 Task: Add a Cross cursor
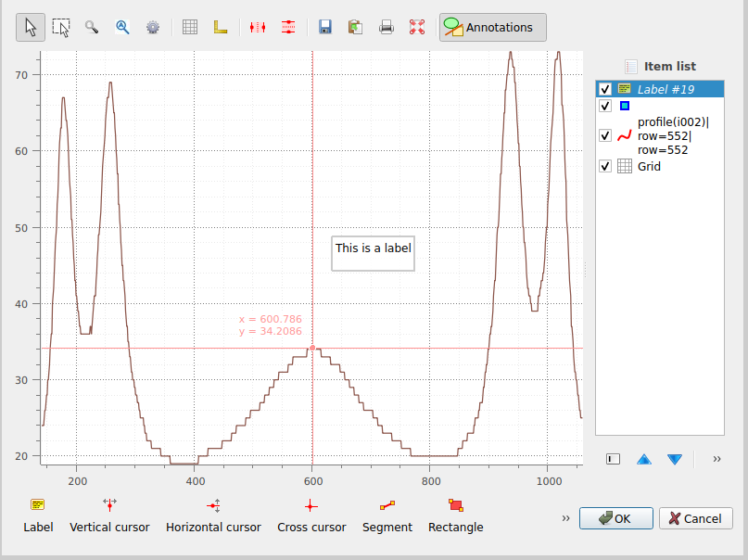click(x=311, y=515)
